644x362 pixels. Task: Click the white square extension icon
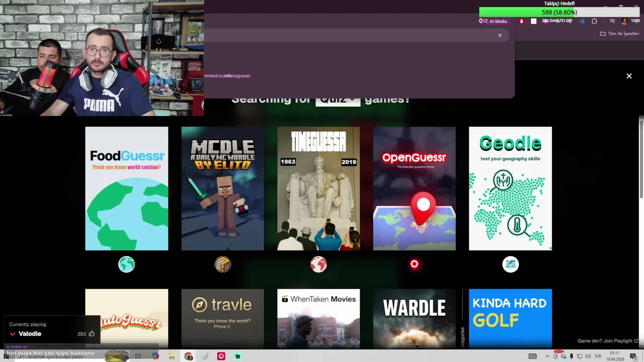pos(533,21)
